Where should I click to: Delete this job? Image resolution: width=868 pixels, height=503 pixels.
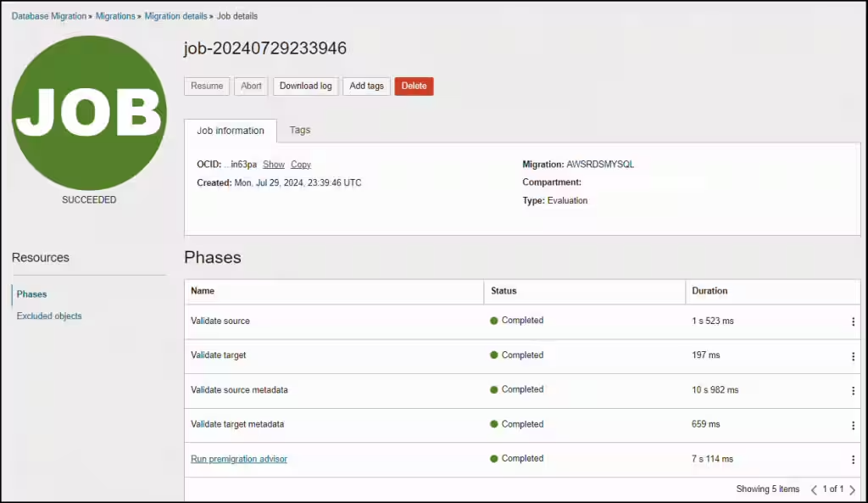[x=414, y=86]
